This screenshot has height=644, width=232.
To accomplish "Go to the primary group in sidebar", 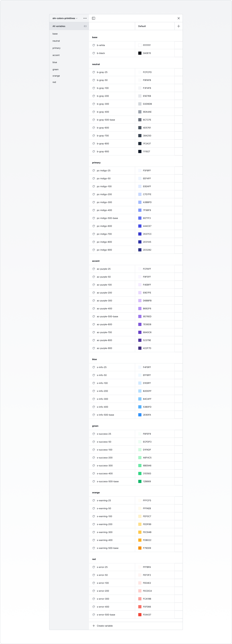I will point(56,48).
